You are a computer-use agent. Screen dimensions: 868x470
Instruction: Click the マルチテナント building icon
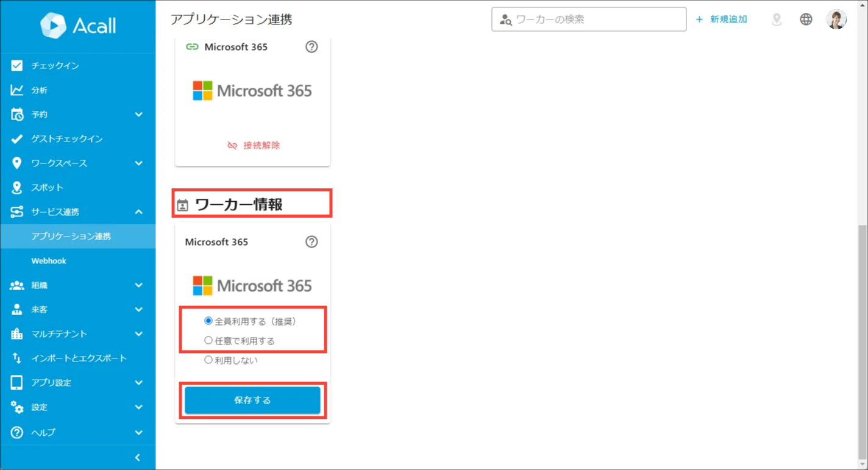tap(17, 333)
